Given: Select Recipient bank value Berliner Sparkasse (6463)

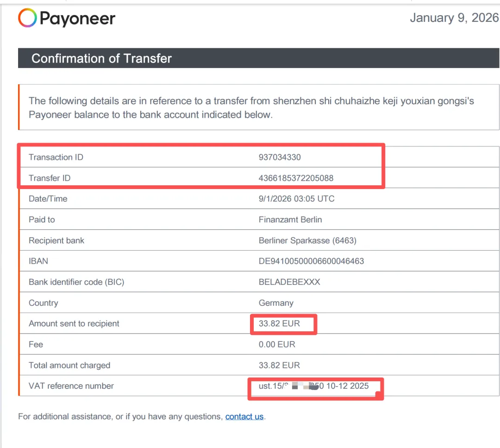Looking at the screenshot, I should (x=307, y=240).
